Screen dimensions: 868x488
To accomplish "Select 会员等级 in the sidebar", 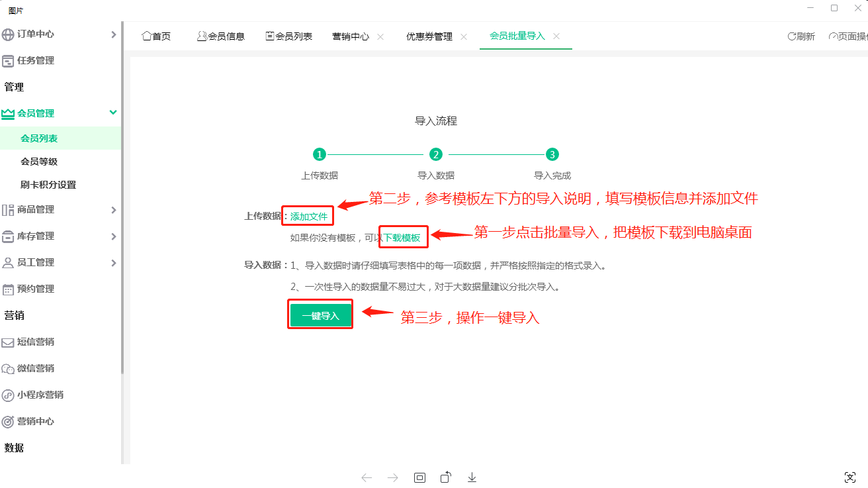I will (x=39, y=162).
